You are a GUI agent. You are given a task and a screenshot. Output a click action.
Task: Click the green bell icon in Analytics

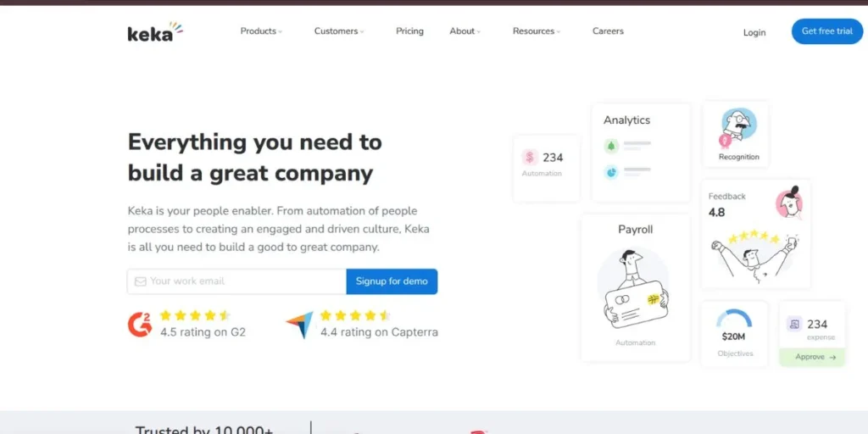point(611,146)
